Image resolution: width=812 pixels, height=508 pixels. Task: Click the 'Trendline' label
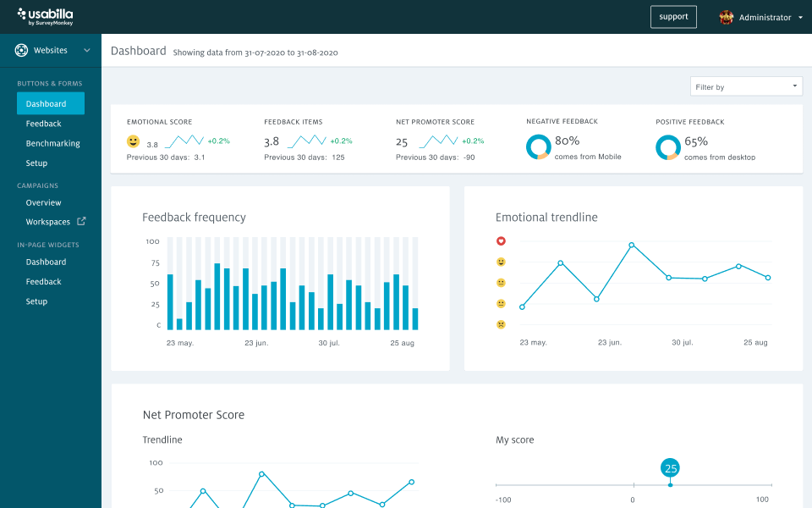point(162,439)
